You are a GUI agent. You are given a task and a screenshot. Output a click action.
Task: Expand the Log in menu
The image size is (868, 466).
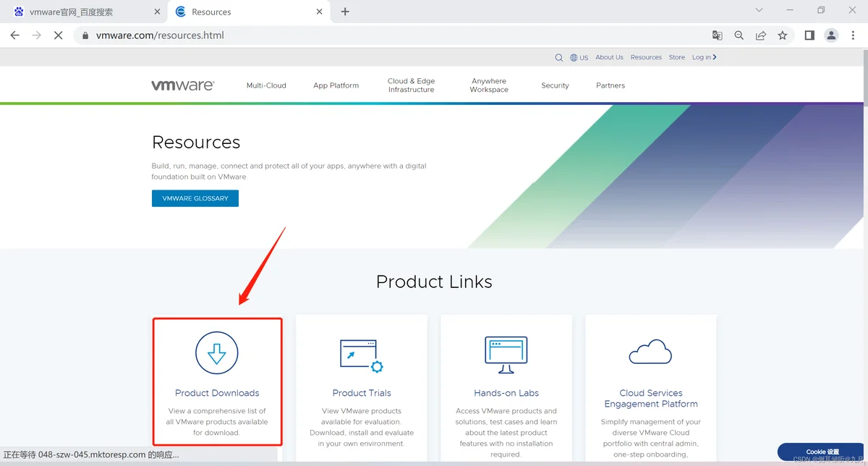click(704, 57)
